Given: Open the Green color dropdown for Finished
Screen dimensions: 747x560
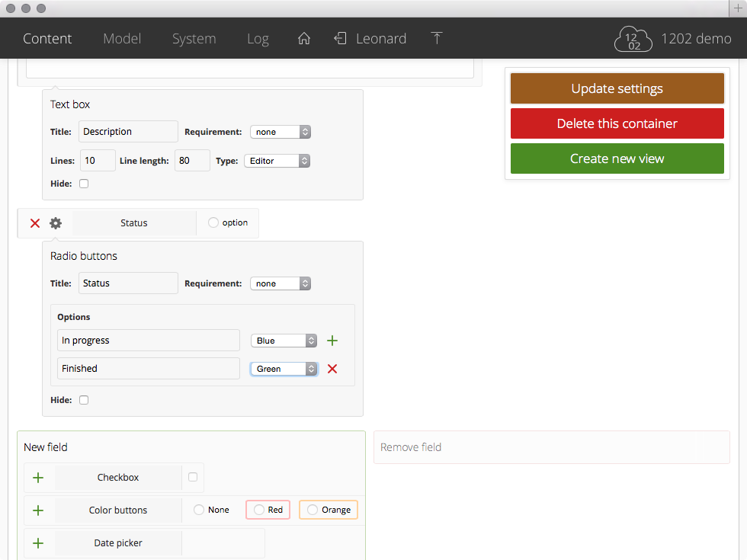Looking at the screenshot, I should click(284, 369).
